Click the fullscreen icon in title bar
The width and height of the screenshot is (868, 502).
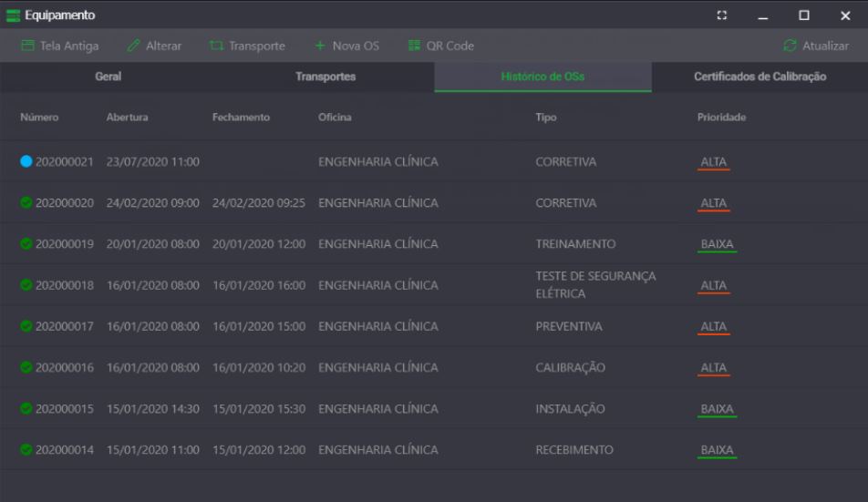(722, 15)
